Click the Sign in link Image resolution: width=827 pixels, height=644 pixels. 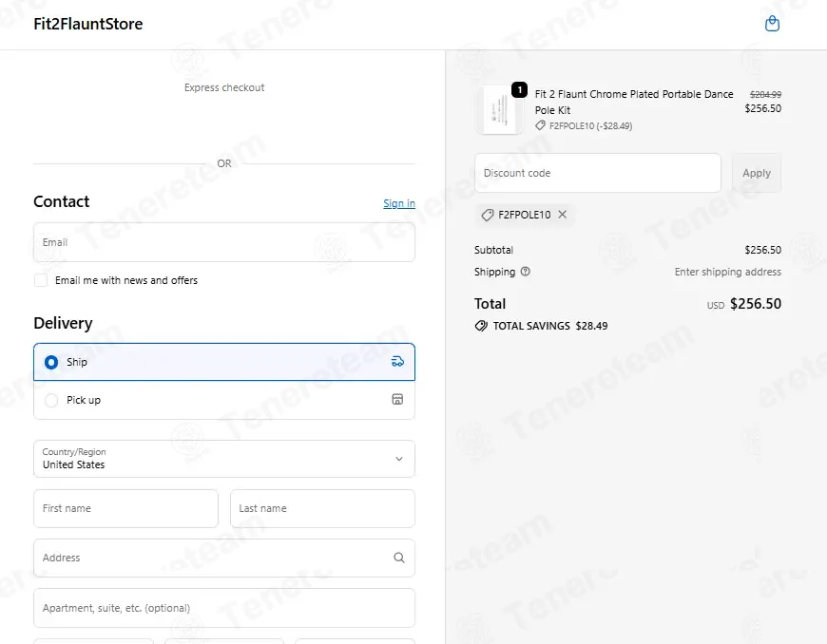point(398,203)
